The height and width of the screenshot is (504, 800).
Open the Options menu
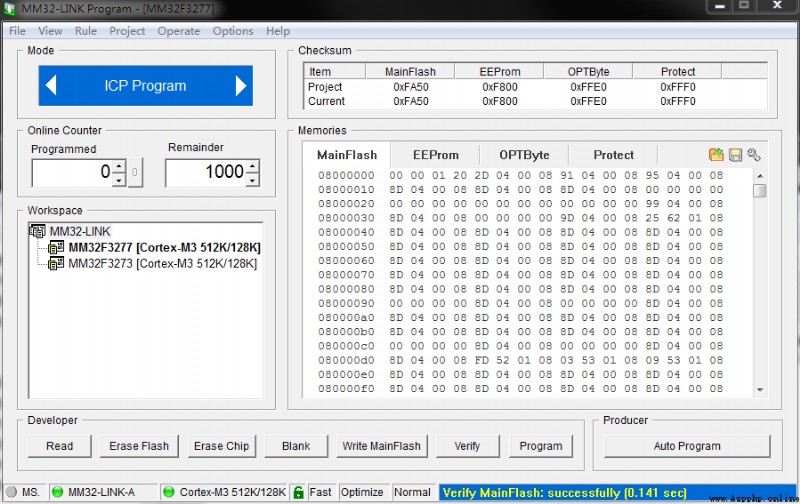tap(233, 31)
